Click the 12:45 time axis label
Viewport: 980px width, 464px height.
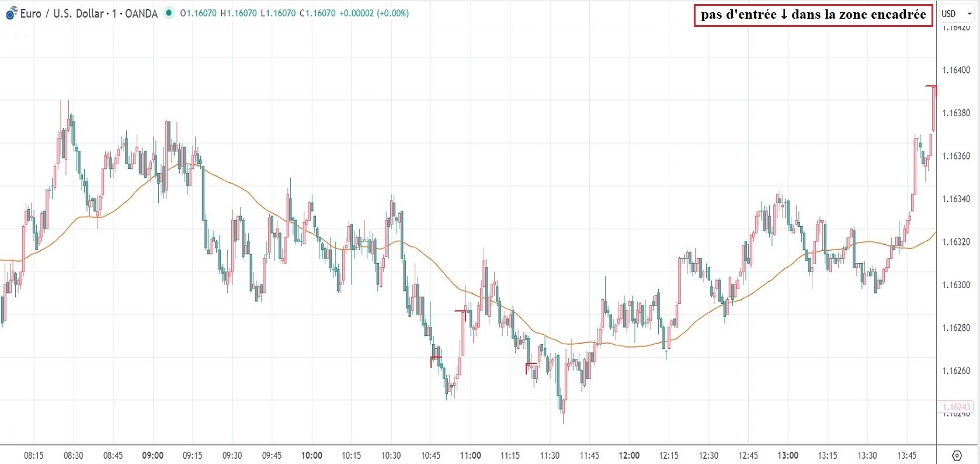(x=749, y=456)
